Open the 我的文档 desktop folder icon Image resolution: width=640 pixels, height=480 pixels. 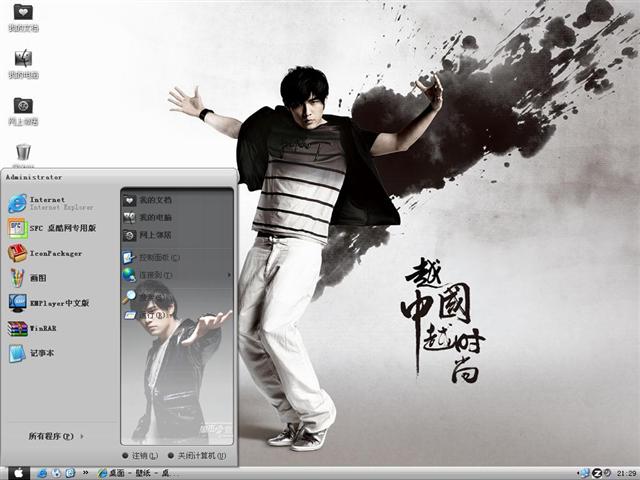23,16
